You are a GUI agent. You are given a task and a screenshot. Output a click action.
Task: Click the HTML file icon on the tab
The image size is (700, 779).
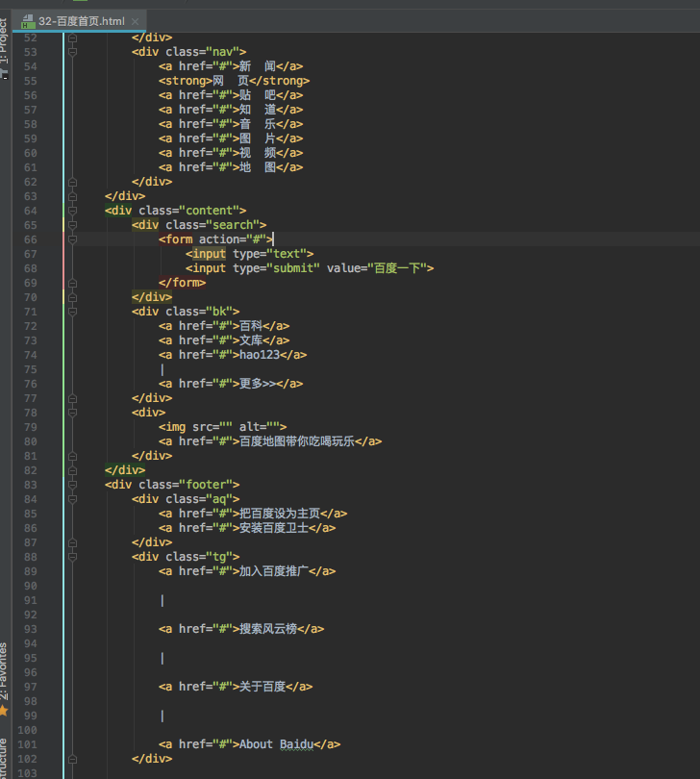coord(28,21)
